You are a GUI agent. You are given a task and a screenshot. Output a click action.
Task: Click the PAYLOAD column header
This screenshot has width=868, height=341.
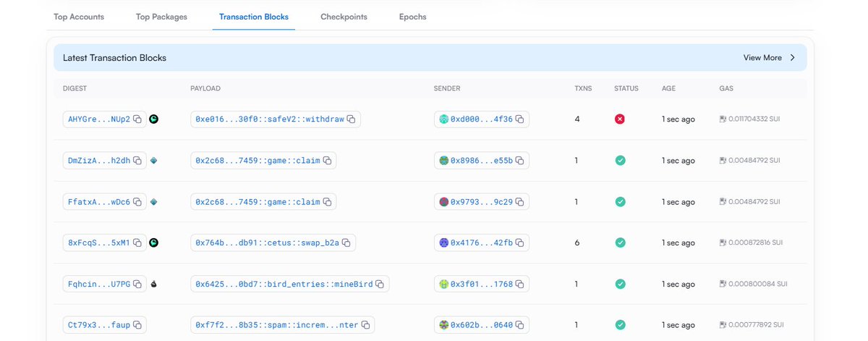(x=205, y=88)
